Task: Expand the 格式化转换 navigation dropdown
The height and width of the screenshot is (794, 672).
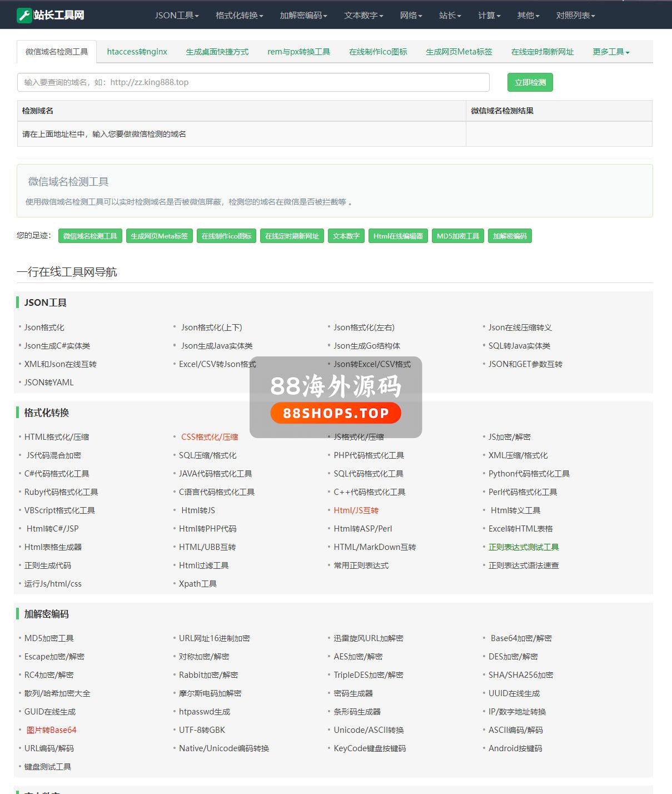Action: 239,16
